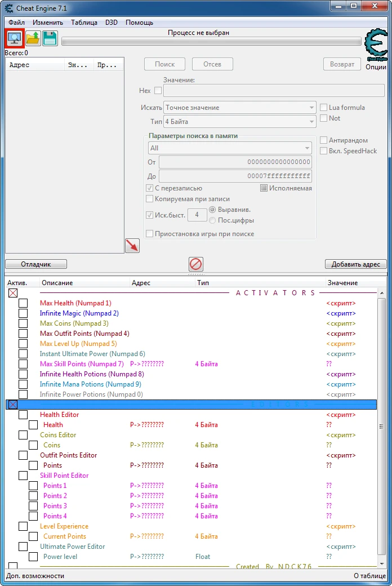392x586 pixels.
Task: Enable the Lua formula checkbox
Action: click(324, 108)
